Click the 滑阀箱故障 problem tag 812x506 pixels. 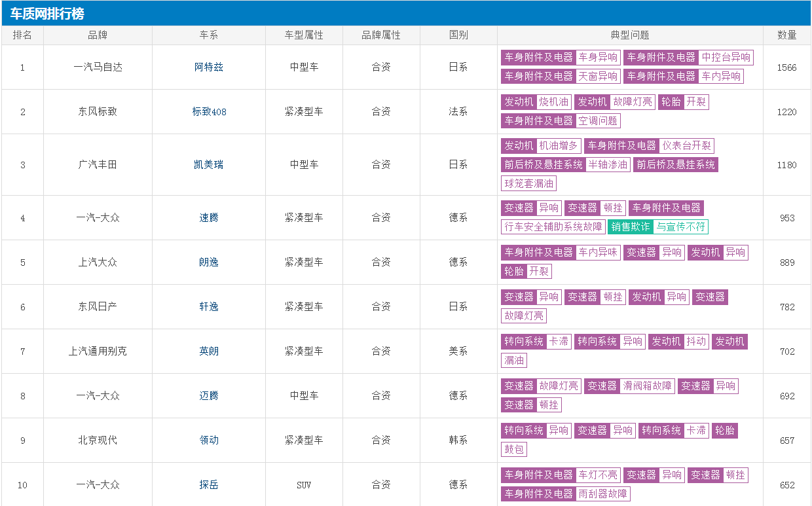[647, 386]
